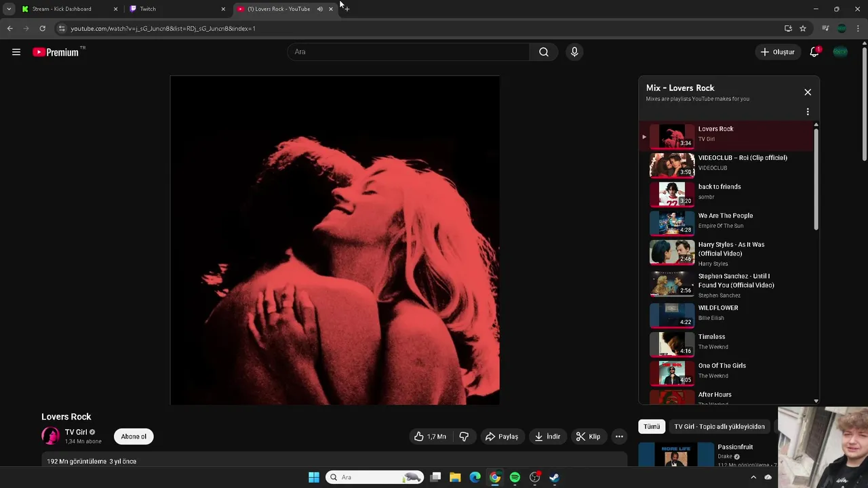This screenshot has height=488, width=868.
Task: Close the Kick Dashboard tab
Action: point(115,9)
